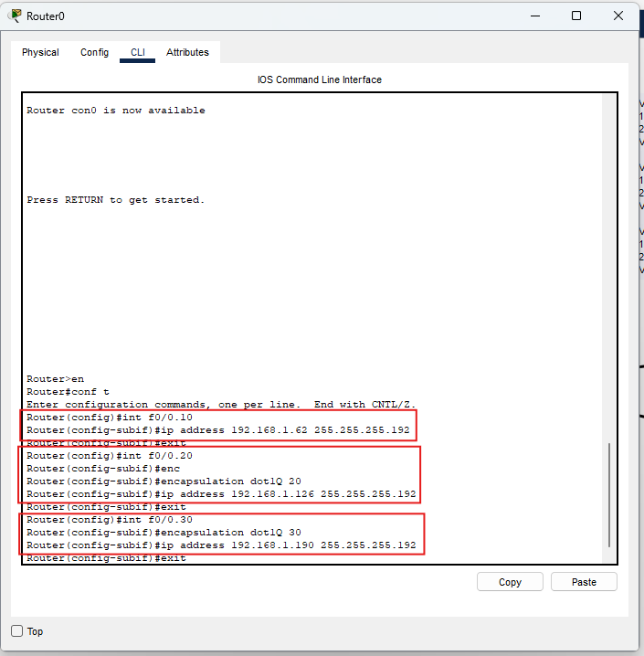Viewport: 644px width, 656px height.
Task: Click the 'int f0/0.30' command line
Action: (110, 520)
